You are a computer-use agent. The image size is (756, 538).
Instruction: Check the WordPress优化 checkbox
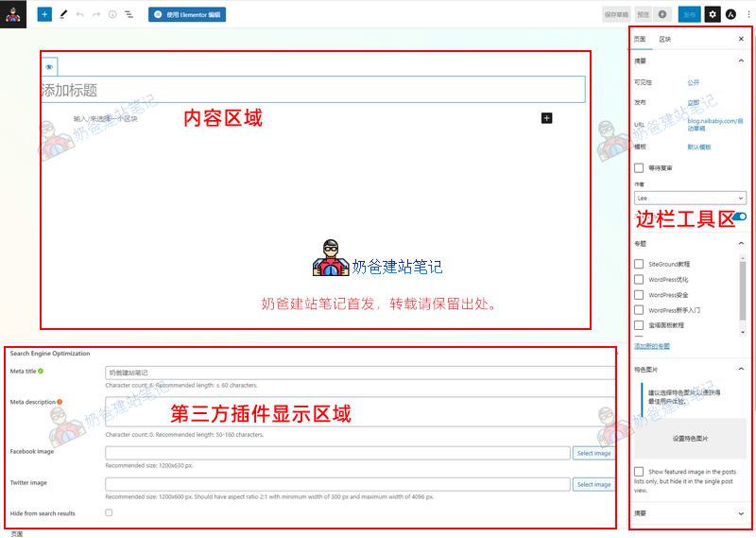639,279
